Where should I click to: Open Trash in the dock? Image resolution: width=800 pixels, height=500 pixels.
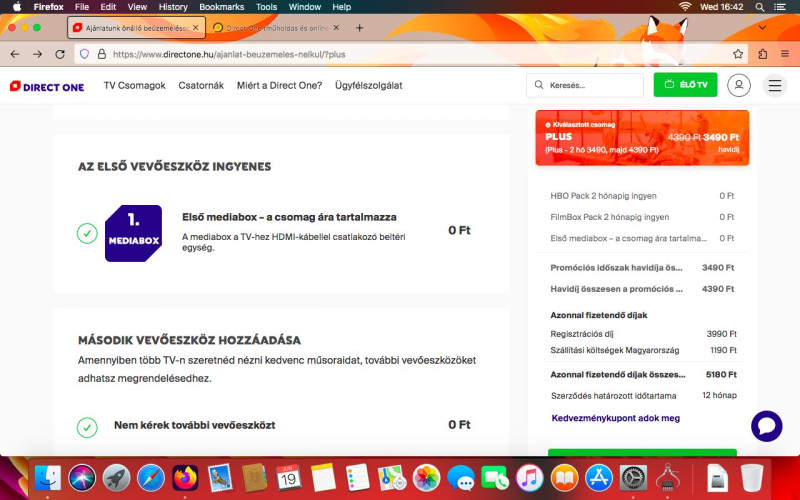[752, 478]
